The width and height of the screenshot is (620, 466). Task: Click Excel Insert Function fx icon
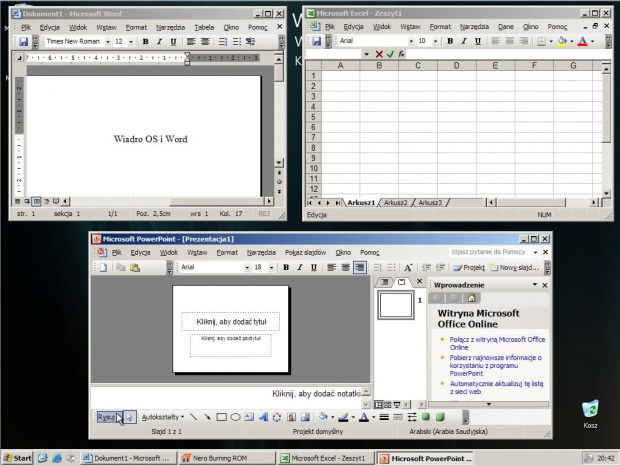401,54
